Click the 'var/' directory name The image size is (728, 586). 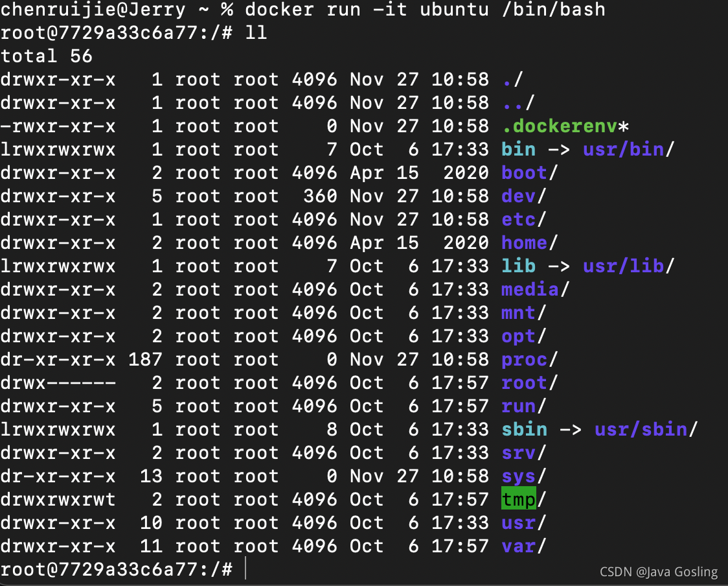(x=524, y=546)
